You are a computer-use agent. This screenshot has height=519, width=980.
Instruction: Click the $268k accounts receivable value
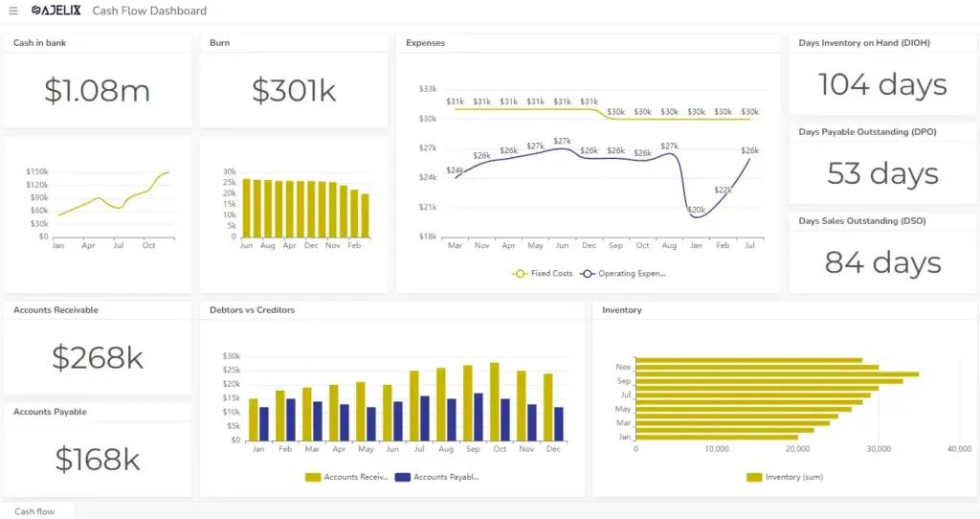click(x=98, y=358)
